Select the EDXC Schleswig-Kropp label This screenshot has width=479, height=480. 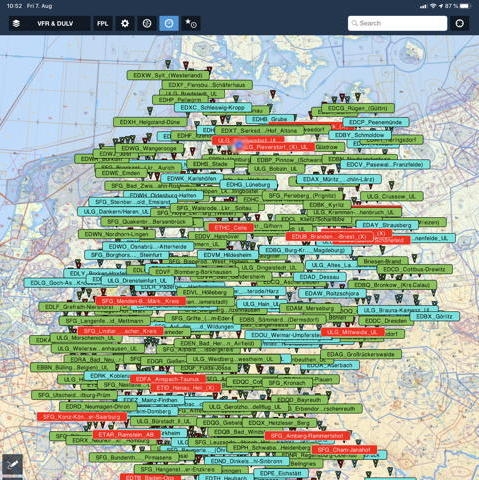point(213,107)
